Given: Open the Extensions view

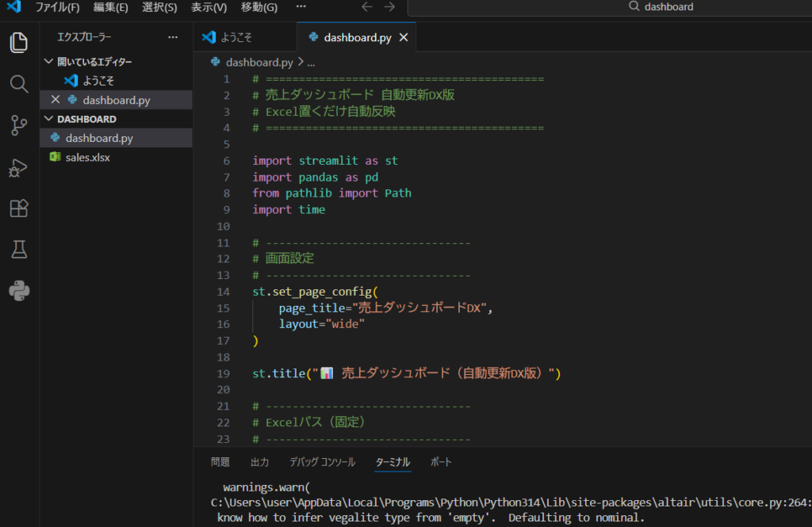Looking at the screenshot, I should (x=19, y=208).
